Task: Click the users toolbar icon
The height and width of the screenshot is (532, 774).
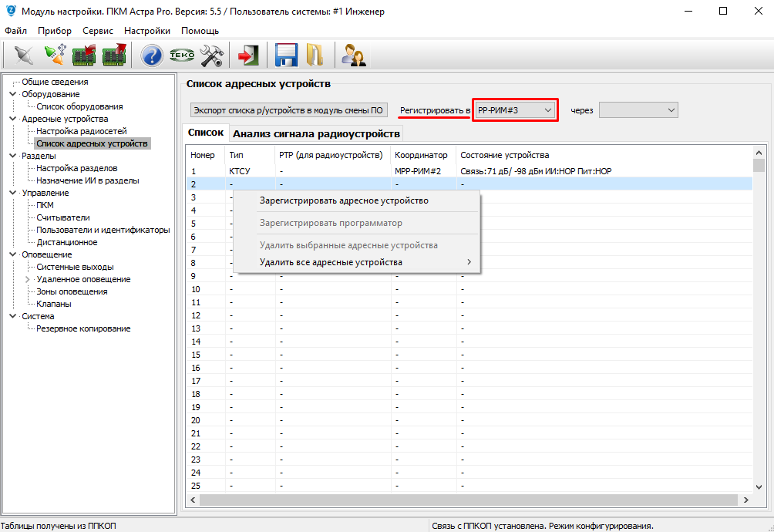Action: [354, 56]
